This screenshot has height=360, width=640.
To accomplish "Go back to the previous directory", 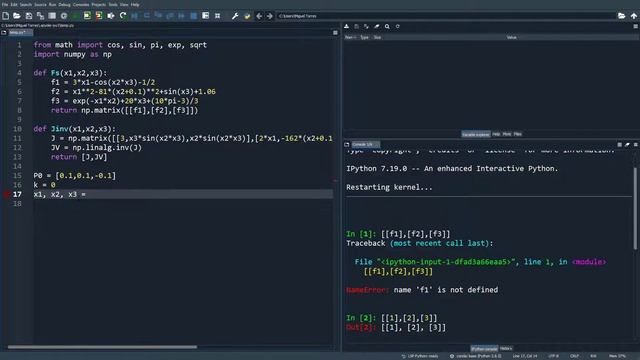I will pyautogui.click(x=259, y=16).
